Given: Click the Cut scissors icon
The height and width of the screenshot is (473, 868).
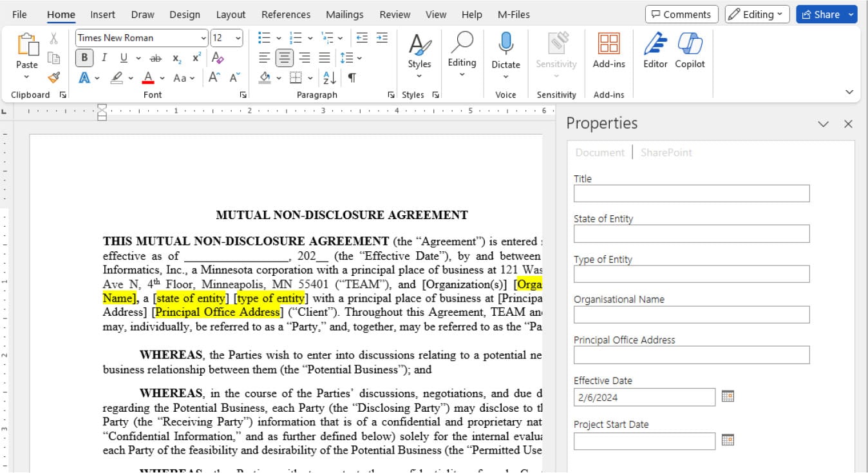Looking at the screenshot, I should coord(54,38).
